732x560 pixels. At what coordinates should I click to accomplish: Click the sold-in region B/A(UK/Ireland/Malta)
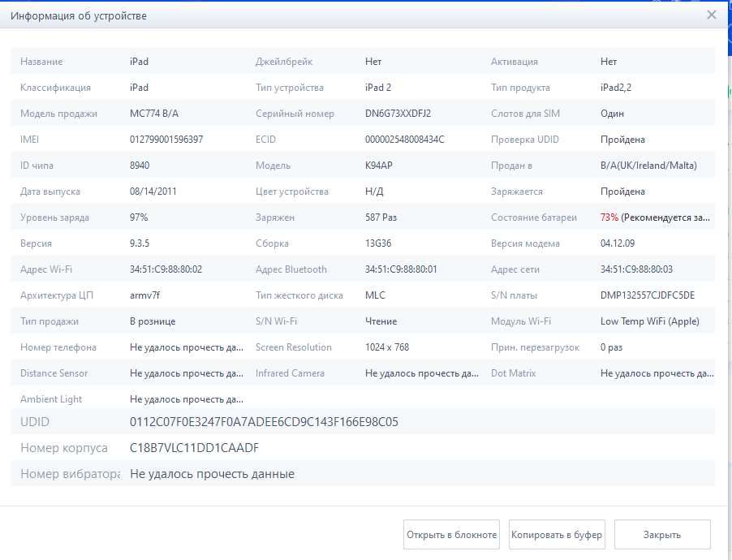(648, 166)
